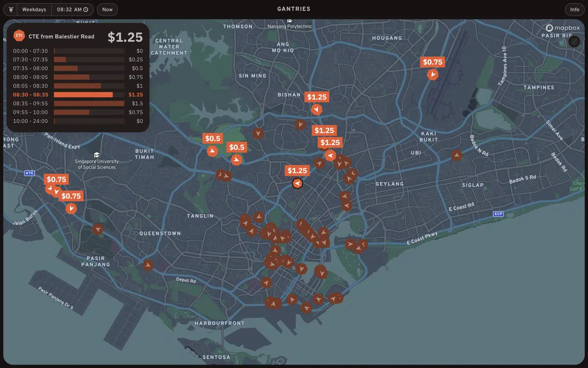Open the Weekdays day-type selector

(34, 9)
